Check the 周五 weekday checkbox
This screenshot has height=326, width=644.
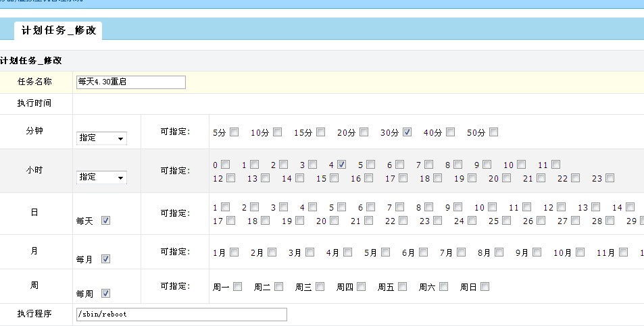[403, 287]
